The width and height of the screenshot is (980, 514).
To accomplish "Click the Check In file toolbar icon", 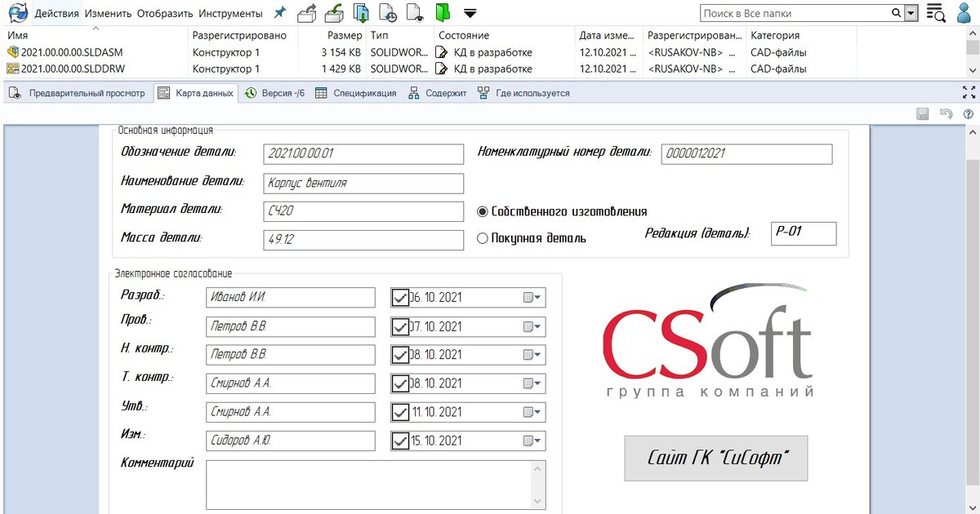I will (334, 13).
